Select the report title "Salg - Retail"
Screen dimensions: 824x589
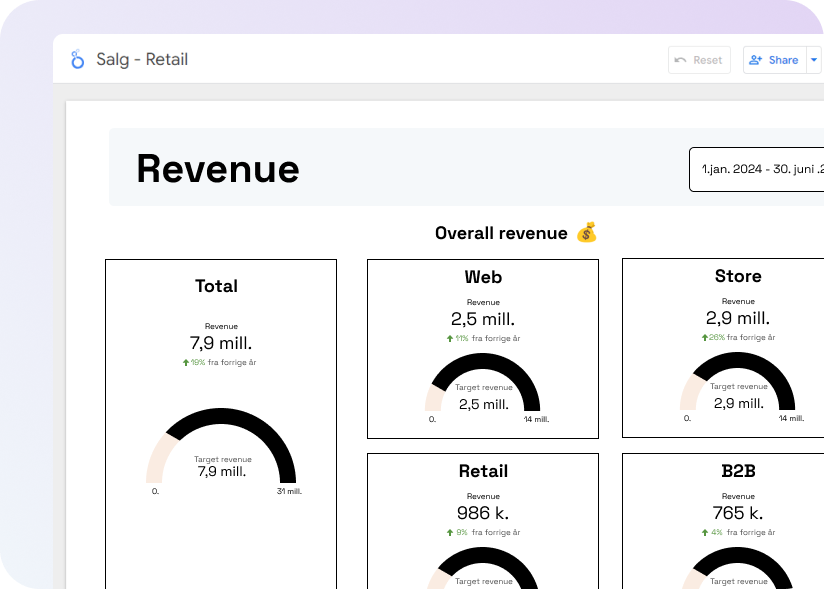(142, 59)
